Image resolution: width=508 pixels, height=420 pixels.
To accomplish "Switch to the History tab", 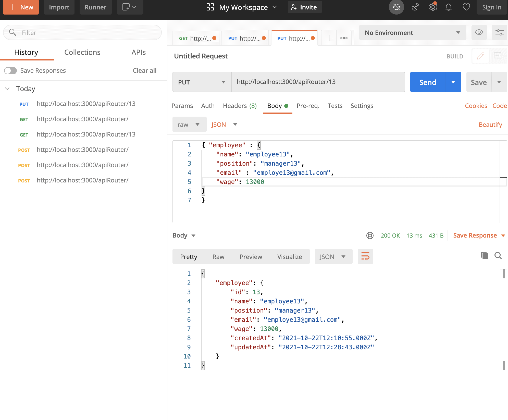I will [26, 52].
